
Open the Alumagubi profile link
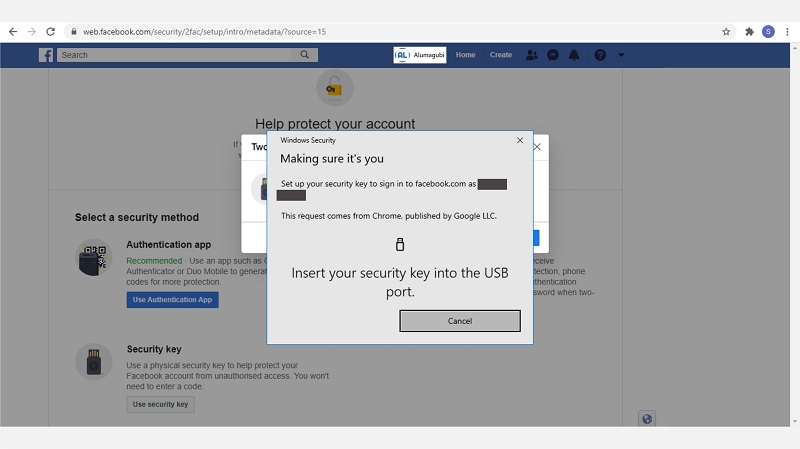[420, 55]
